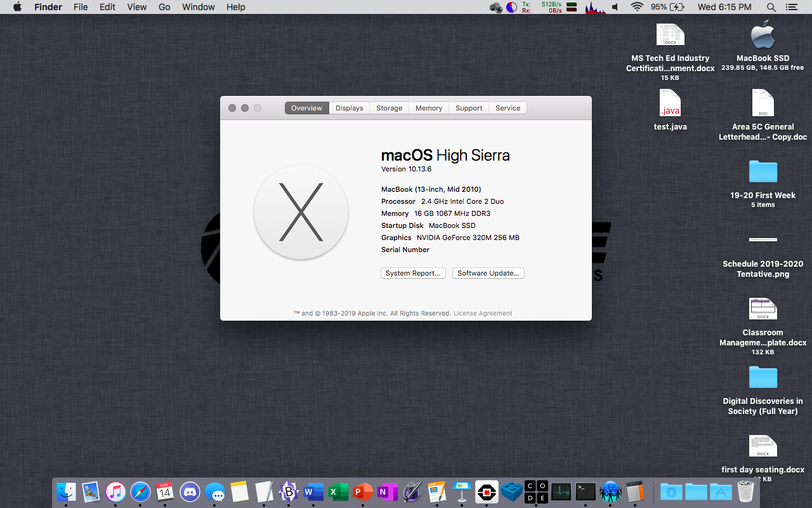The image size is (812, 508).
Task: Open the Downloads folder stack
Action: (671, 491)
